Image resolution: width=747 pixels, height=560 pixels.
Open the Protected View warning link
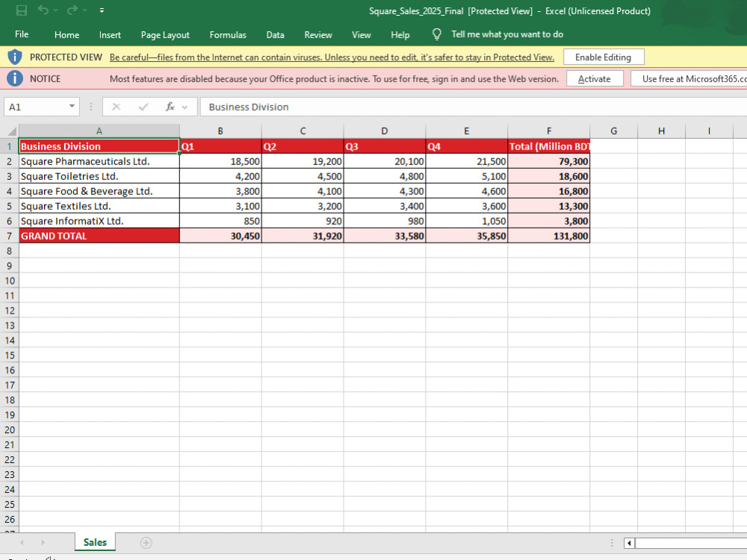(x=332, y=57)
